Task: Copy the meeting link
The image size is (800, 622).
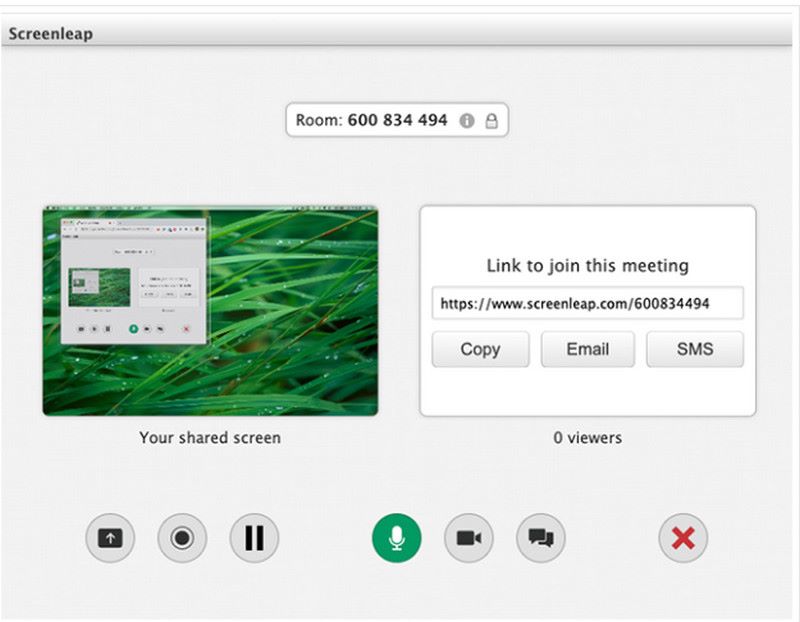Action: pos(480,350)
